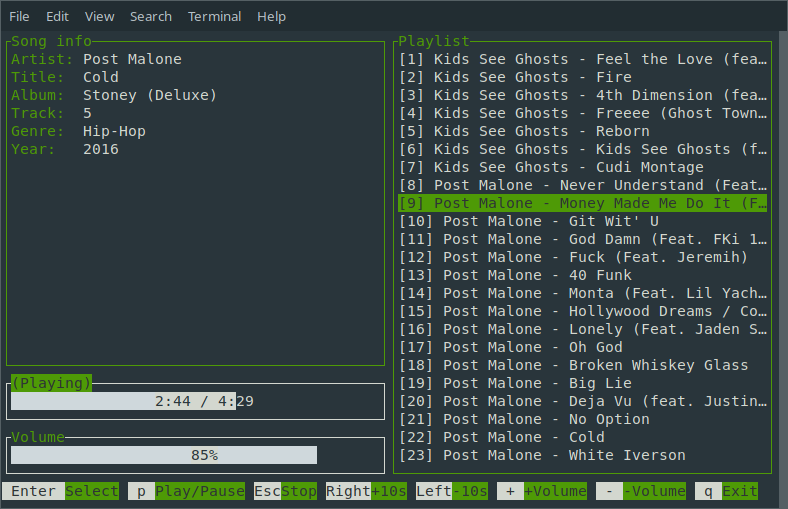
Task: Select playlist item 15 Hollywood Dreams
Action: click(x=583, y=312)
